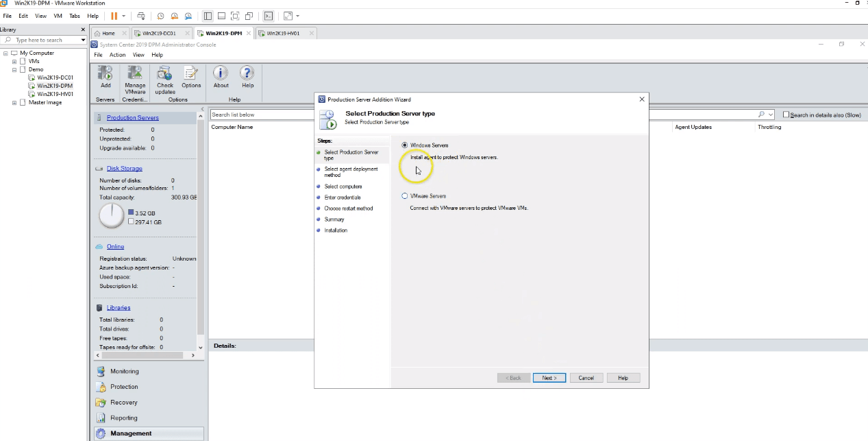Click Cancel in the wizard
The image size is (868, 441).
pos(586,378)
